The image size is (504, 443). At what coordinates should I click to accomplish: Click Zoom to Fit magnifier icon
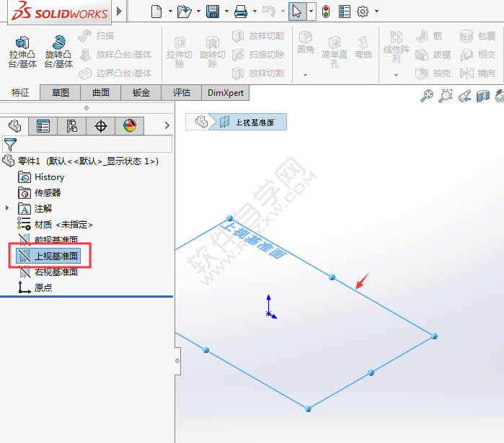427,96
